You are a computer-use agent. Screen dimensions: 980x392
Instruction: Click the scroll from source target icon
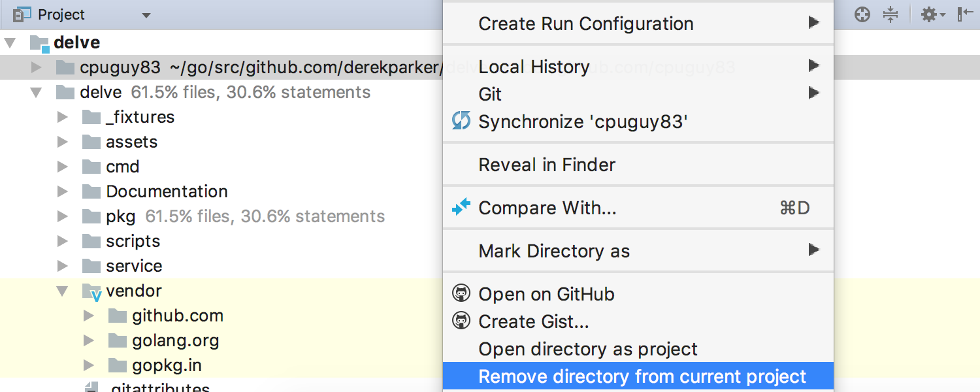point(862,14)
